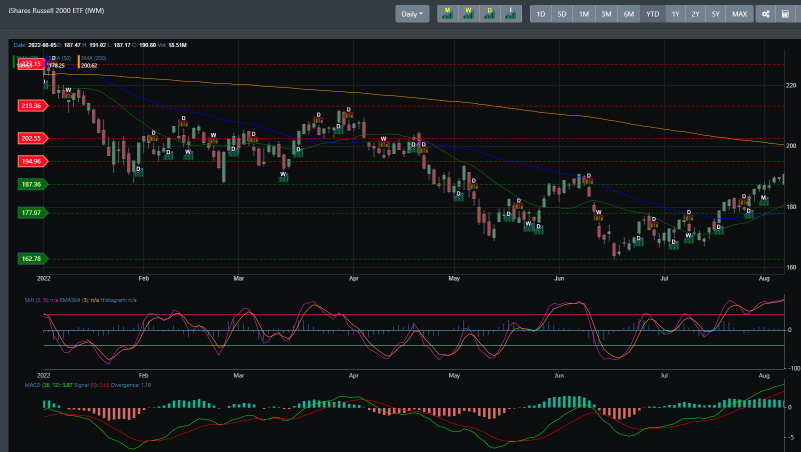Click the iShares Russell 2000 ETF title
The width and height of the screenshot is (801, 452).
coord(56,11)
